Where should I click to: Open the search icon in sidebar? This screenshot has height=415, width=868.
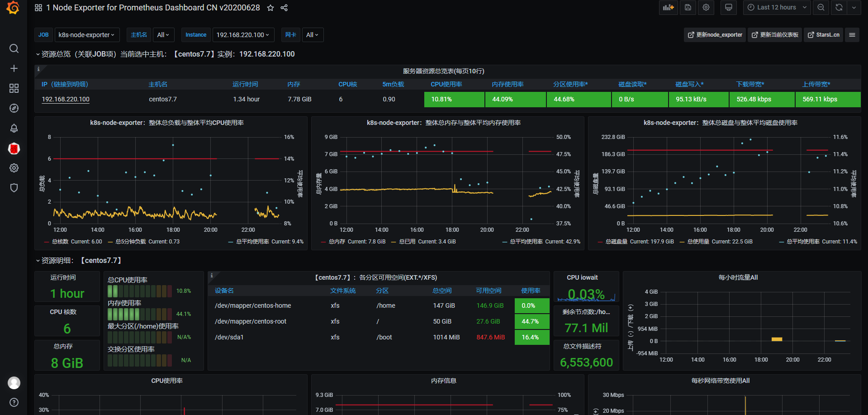tap(14, 48)
